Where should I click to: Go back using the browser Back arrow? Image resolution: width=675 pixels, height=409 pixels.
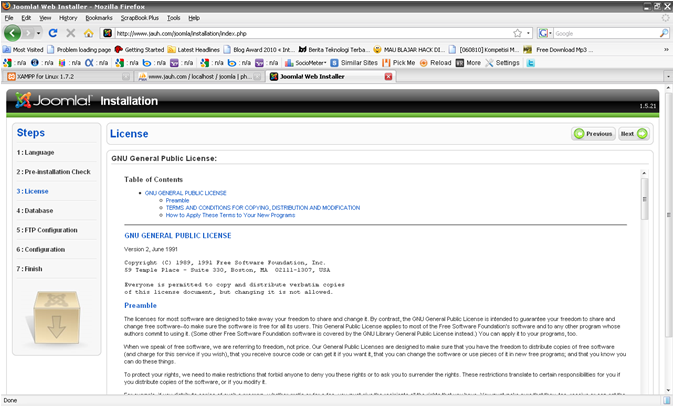coord(12,33)
